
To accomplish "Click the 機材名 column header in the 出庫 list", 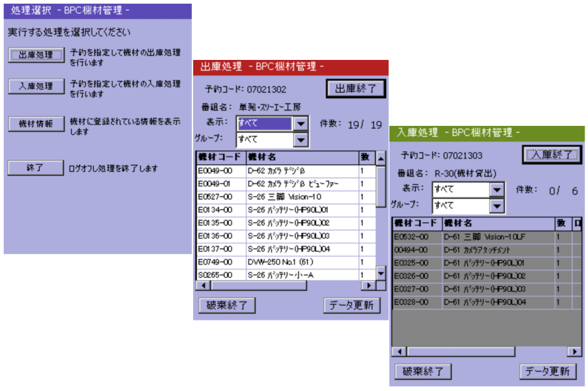I will [x=301, y=157].
